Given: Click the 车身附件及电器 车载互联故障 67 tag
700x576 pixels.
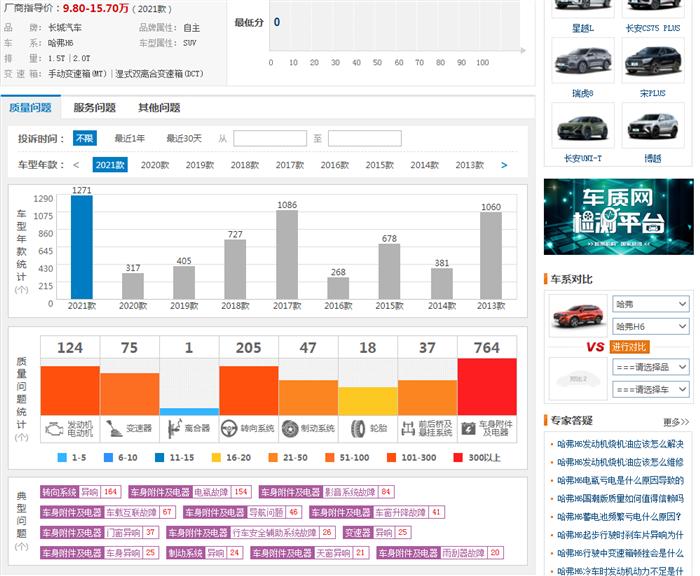Looking at the screenshot, I should coord(108,512).
